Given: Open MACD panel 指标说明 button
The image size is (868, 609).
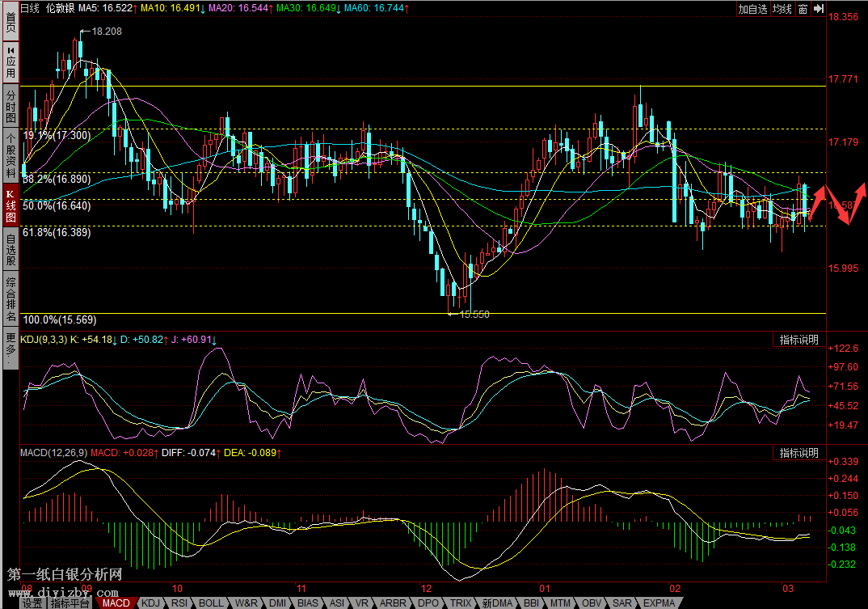Looking at the screenshot, I should pos(798,453).
